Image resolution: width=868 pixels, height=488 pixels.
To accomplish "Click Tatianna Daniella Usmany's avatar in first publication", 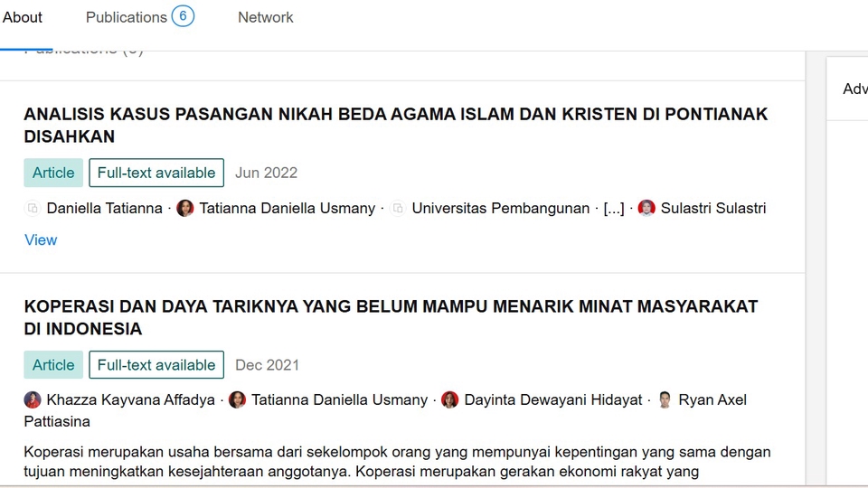I will click(x=184, y=208).
